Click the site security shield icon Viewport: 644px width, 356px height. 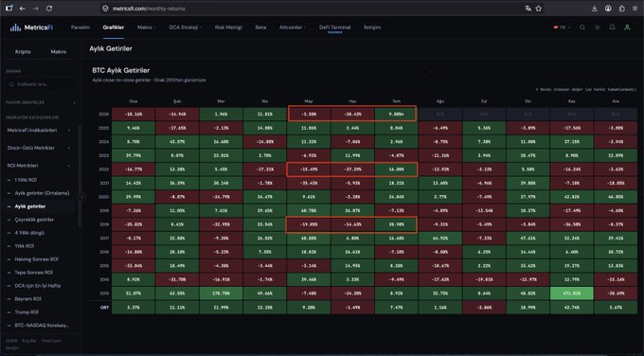[x=105, y=9]
